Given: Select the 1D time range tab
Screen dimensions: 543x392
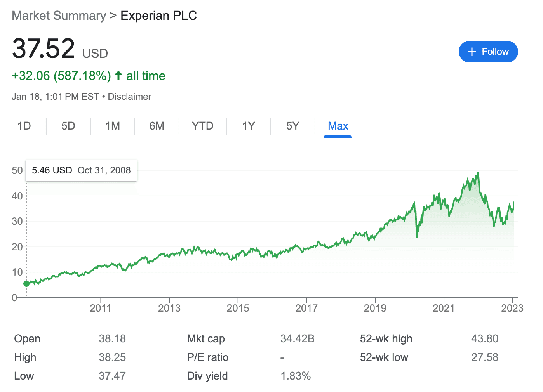Looking at the screenshot, I should [24, 126].
